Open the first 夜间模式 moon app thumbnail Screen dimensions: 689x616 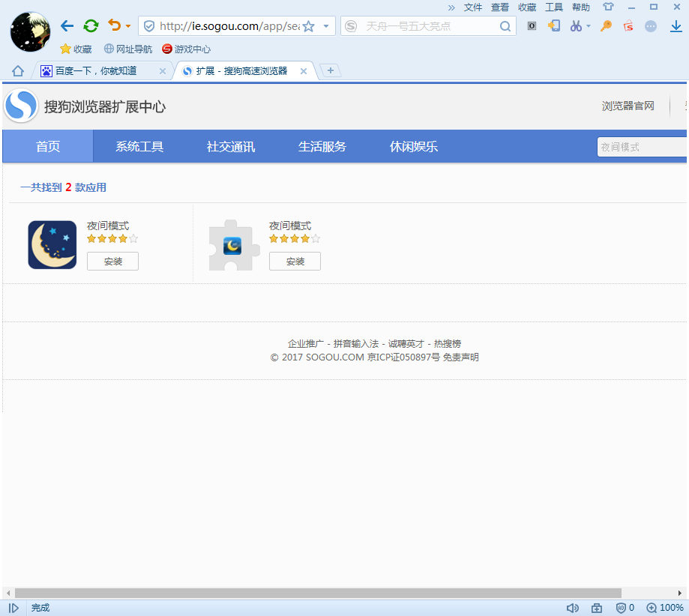[52, 245]
